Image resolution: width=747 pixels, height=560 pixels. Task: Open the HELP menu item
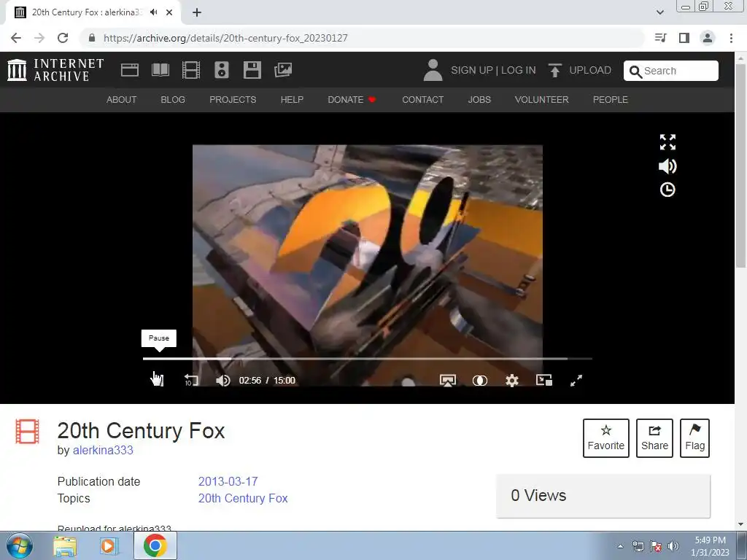point(292,99)
